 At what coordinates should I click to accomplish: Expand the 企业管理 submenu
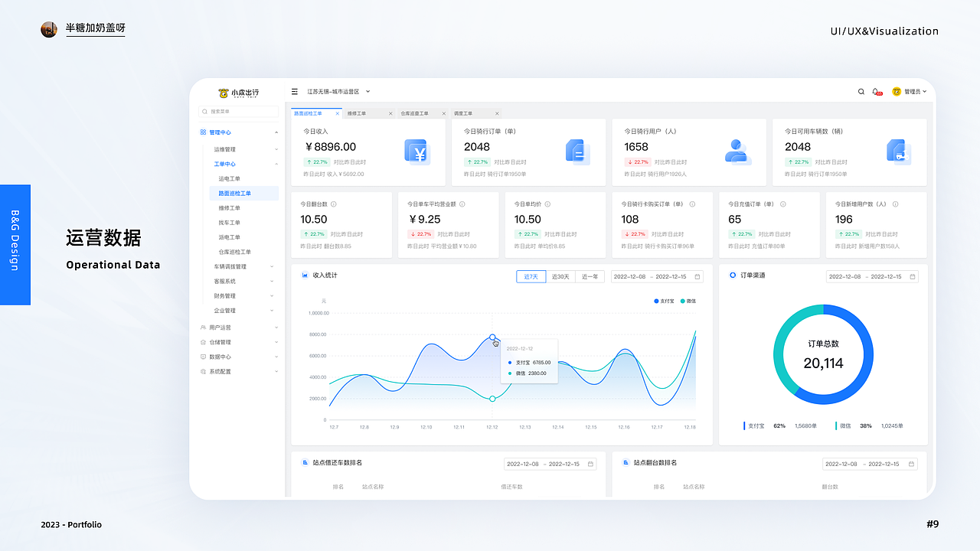(x=272, y=310)
